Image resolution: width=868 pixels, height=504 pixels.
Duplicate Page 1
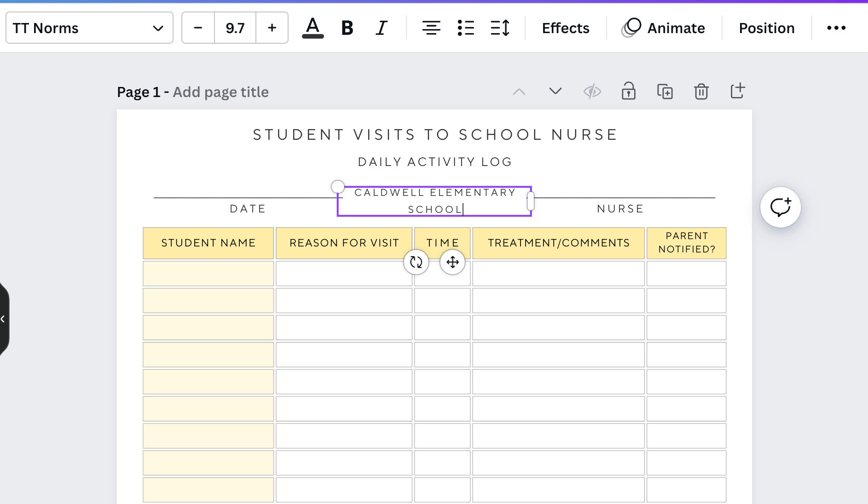point(665,92)
